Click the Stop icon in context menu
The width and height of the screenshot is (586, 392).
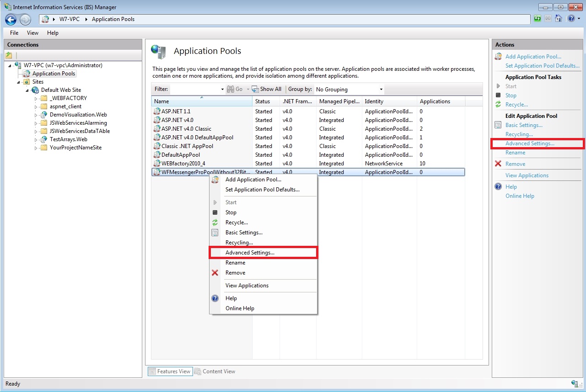coord(215,212)
